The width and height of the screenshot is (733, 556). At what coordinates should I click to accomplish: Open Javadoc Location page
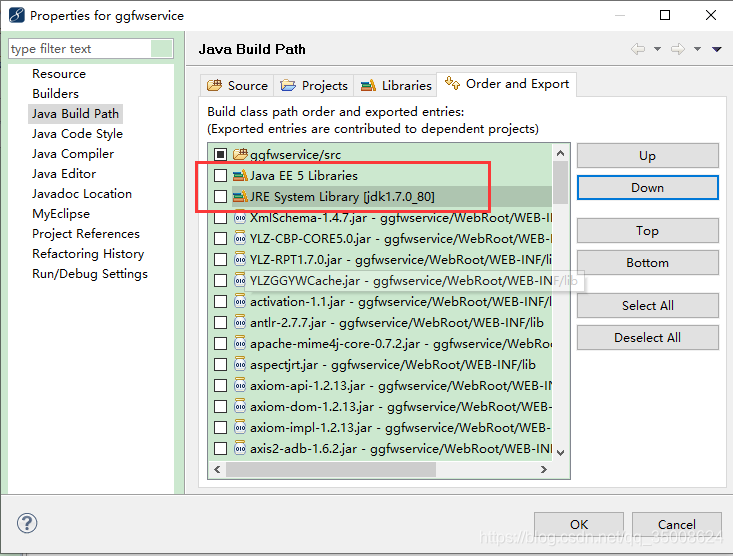click(82, 194)
